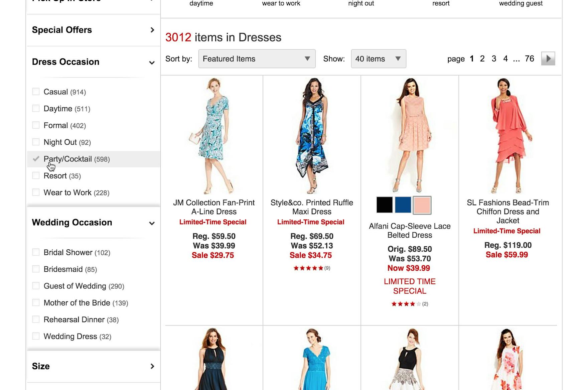Open JM Collection Fan-Print A-Line Dress link

tap(214, 207)
